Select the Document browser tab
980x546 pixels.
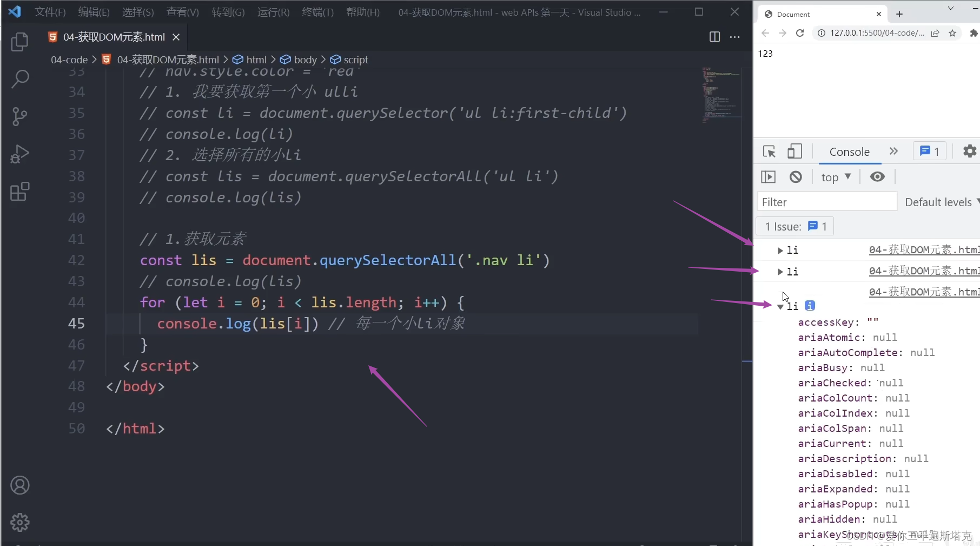(821, 14)
